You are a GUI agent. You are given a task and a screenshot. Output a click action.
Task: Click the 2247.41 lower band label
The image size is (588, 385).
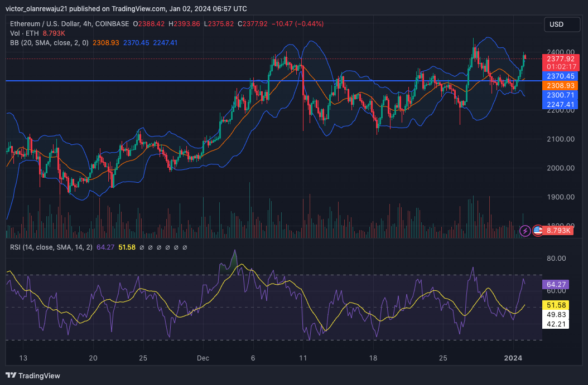point(560,105)
